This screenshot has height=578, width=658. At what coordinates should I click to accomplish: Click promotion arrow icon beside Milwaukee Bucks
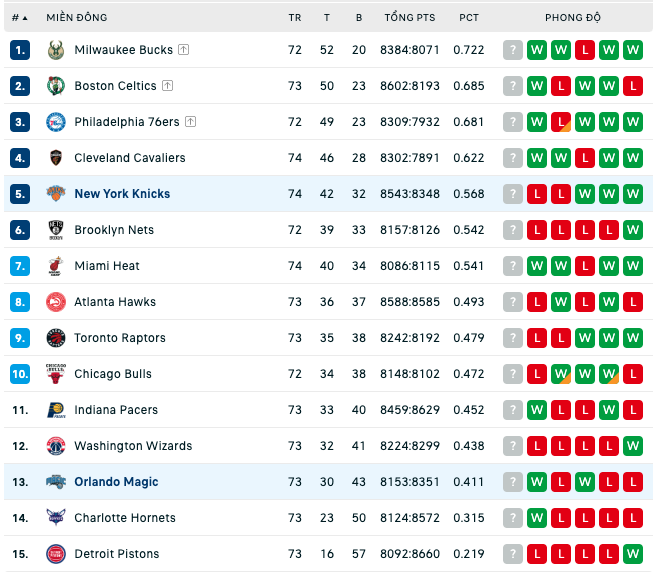pyautogui.click(x=183, y=50)
